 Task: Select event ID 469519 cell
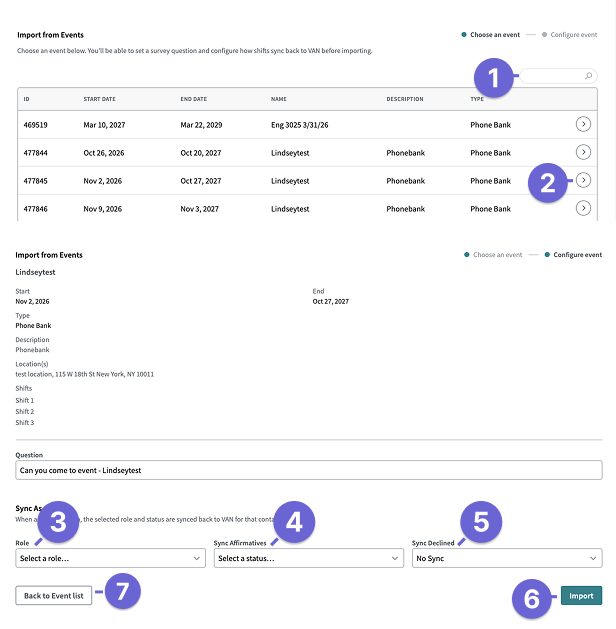(35, 125)
